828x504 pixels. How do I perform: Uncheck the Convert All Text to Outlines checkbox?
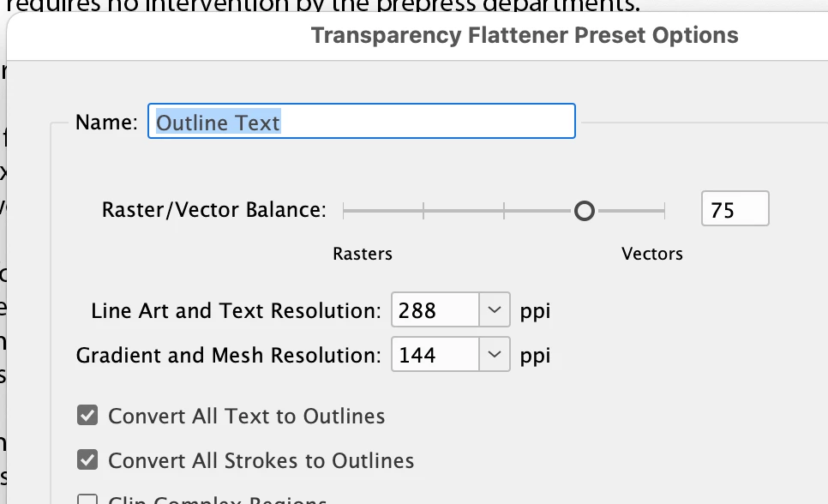pos(87,415)
